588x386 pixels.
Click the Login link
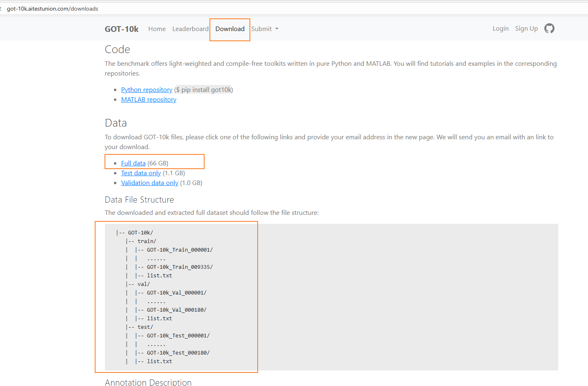coord(501,29)
